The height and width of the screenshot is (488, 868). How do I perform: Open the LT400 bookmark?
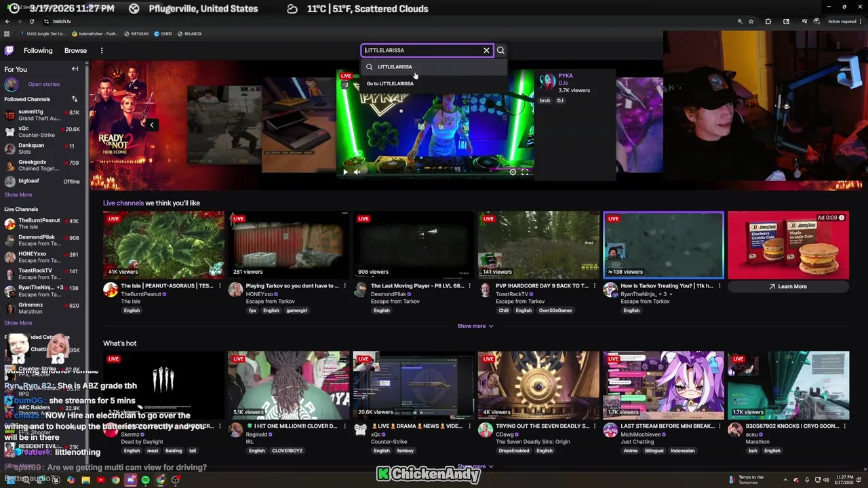click(162, 33)
